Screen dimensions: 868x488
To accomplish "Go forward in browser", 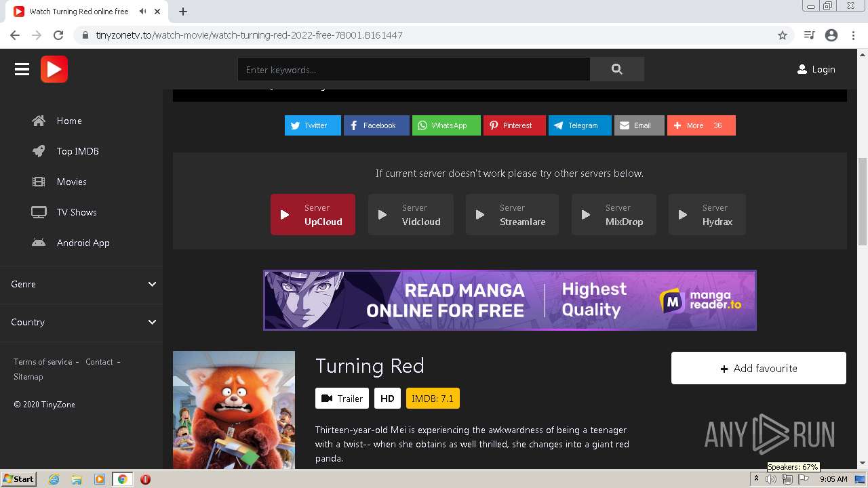I will [37, 35].
